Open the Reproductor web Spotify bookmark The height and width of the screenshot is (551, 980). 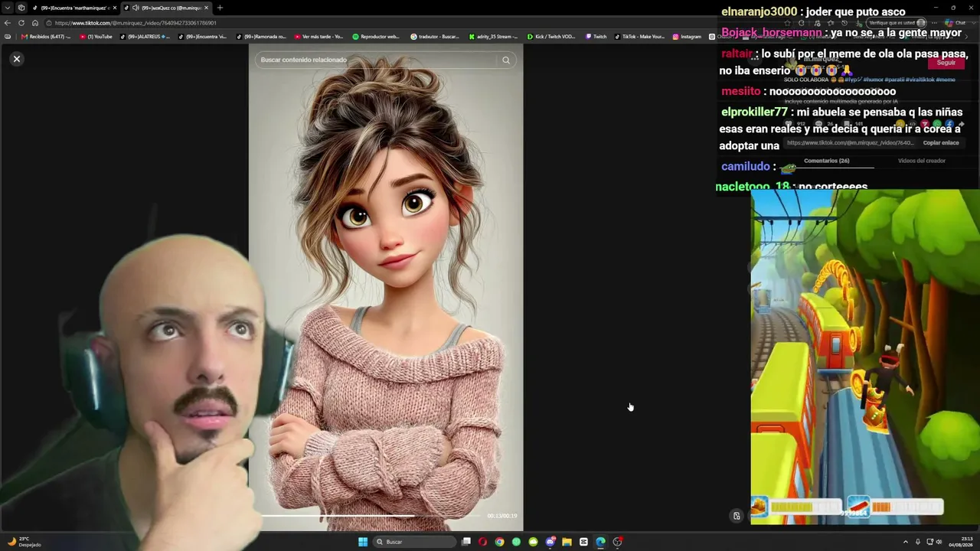click(376, 37)
